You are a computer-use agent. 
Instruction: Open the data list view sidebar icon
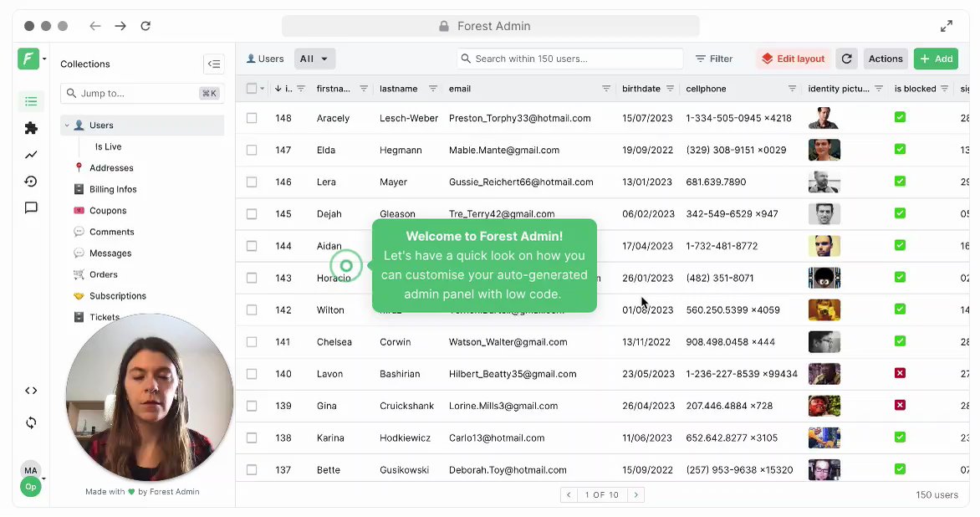point(31,101)
